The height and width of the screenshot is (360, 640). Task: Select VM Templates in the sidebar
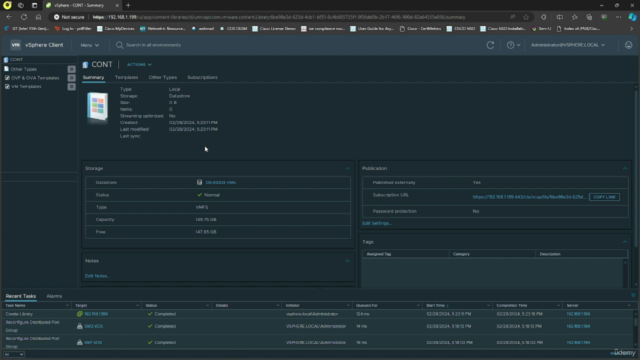pyautogui.click(x=26, y=87)
